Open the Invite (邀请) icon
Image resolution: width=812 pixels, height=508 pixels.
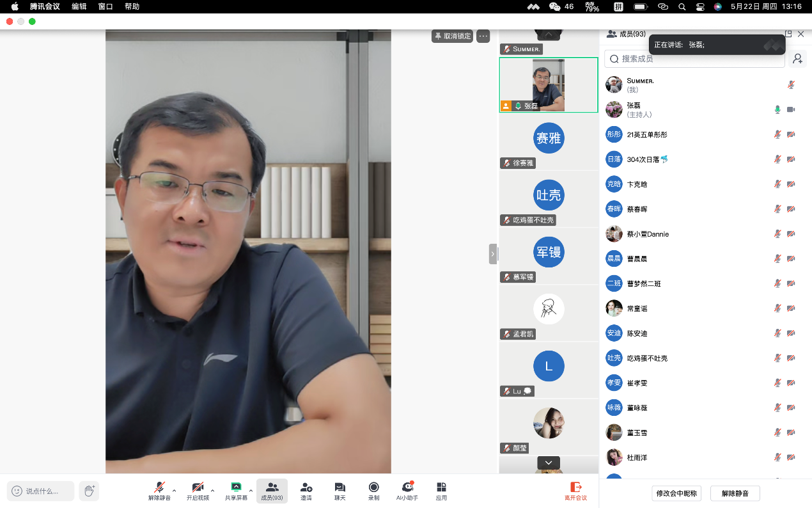(x=306, y=490)
